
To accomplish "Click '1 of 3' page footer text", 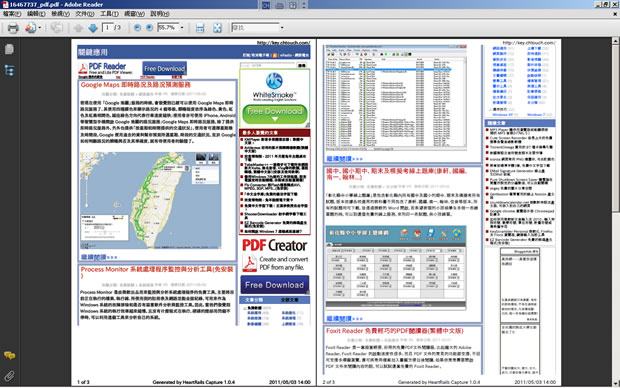I will pos(83,382).
